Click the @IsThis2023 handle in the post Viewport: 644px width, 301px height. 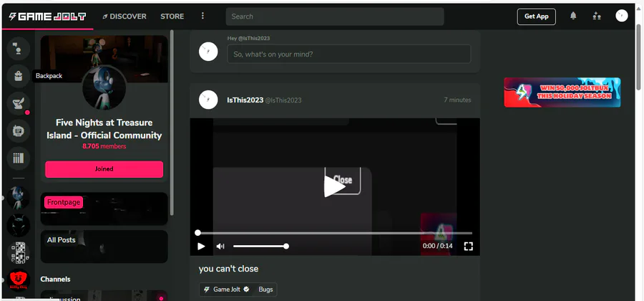click(283, 100)
